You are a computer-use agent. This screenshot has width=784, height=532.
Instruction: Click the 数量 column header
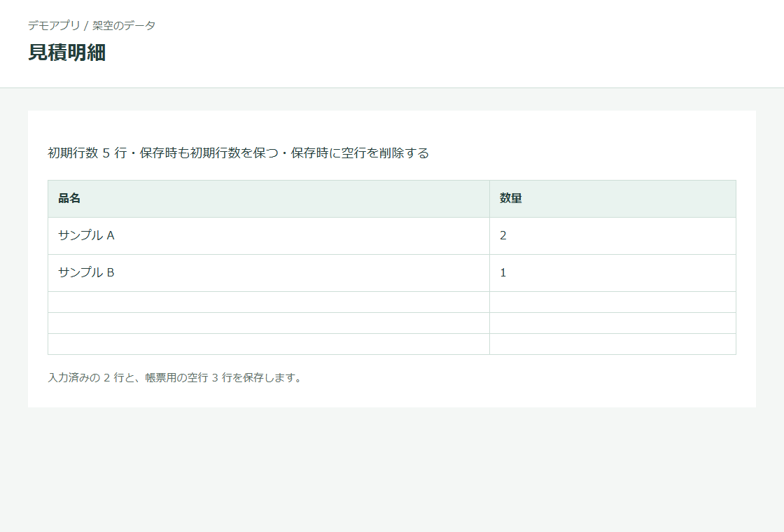(612, 199)
